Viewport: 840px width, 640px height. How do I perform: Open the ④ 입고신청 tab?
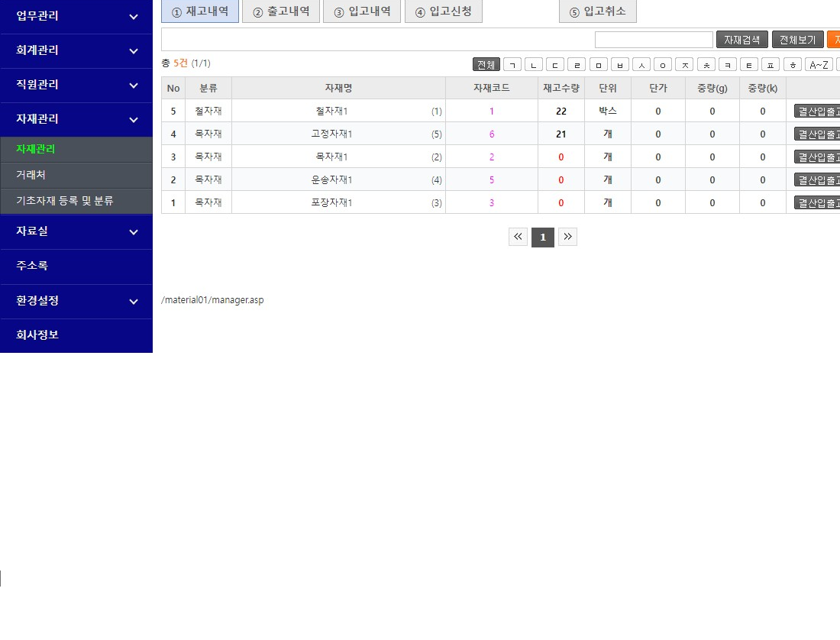pyautogui.click(x=443, y=11)
